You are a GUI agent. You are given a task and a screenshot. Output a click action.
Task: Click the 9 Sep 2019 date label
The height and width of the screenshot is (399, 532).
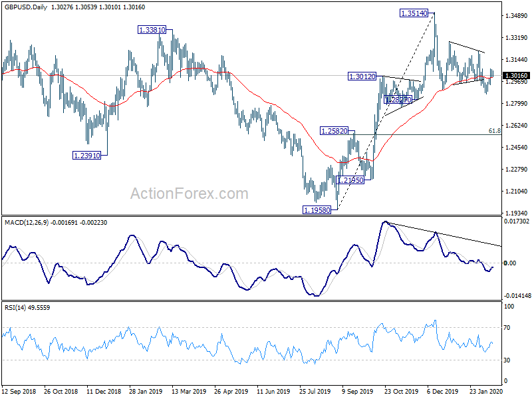358,392
